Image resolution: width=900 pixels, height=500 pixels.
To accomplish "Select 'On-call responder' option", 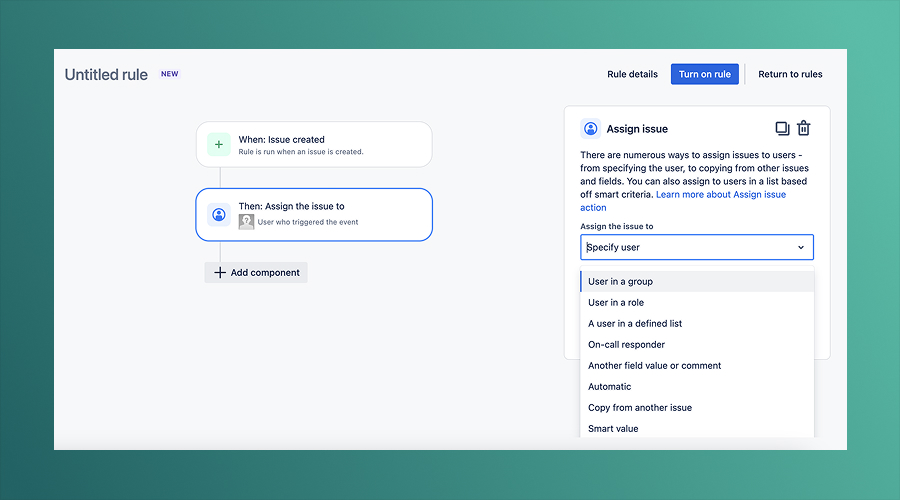I will (x=697, y=344).
